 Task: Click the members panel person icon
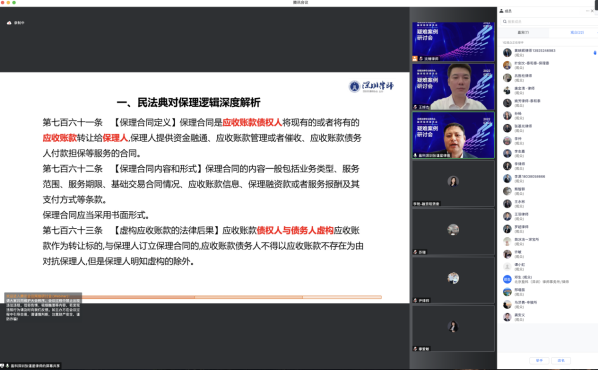tap(502, 11)
